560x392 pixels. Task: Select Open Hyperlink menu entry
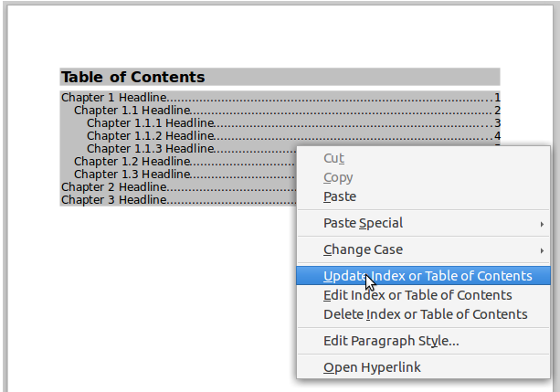pos(372,367)
